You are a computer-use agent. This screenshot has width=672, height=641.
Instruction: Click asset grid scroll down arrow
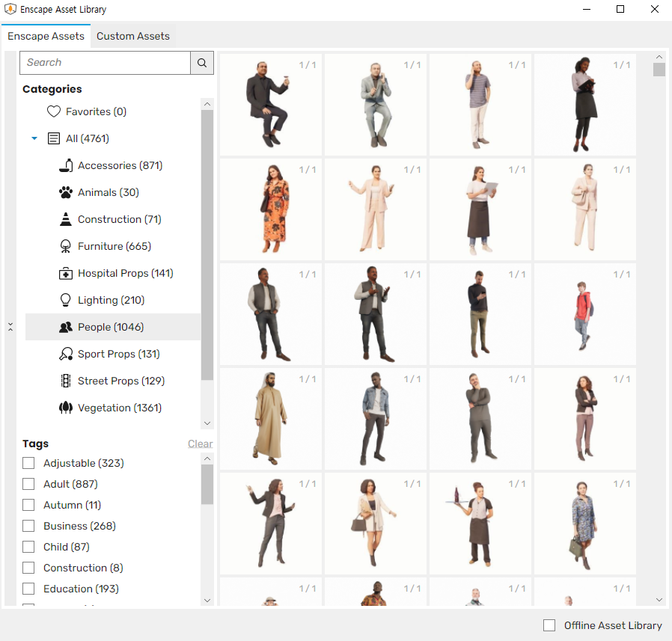pos(659,600)
